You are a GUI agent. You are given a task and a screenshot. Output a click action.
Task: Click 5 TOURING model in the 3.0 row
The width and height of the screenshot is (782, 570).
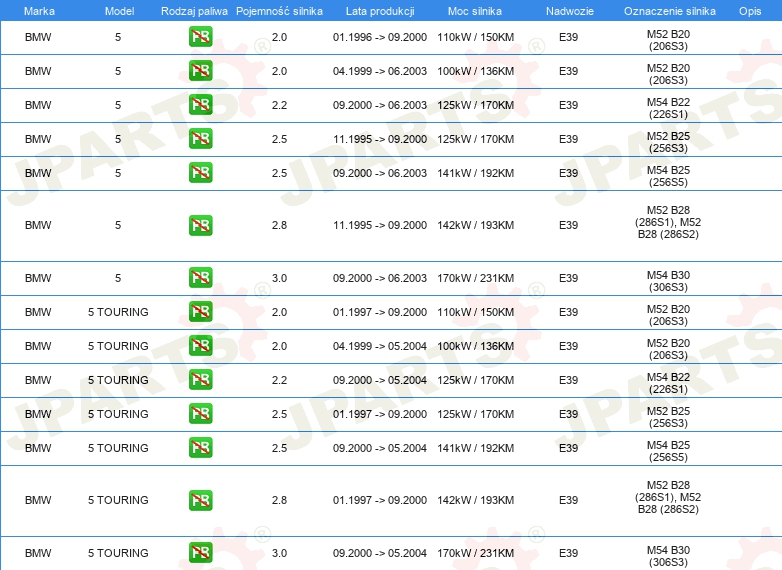point(118,553)
